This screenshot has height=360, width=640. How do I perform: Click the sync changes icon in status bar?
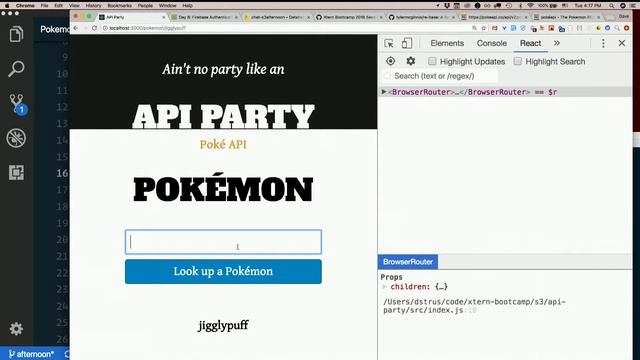pyautogui.click(x=67, y=354)
